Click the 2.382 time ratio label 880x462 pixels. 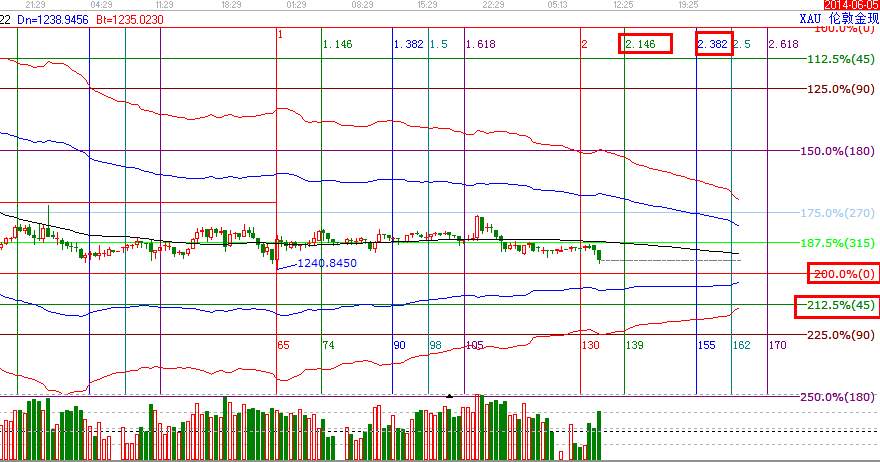(712, 44)
